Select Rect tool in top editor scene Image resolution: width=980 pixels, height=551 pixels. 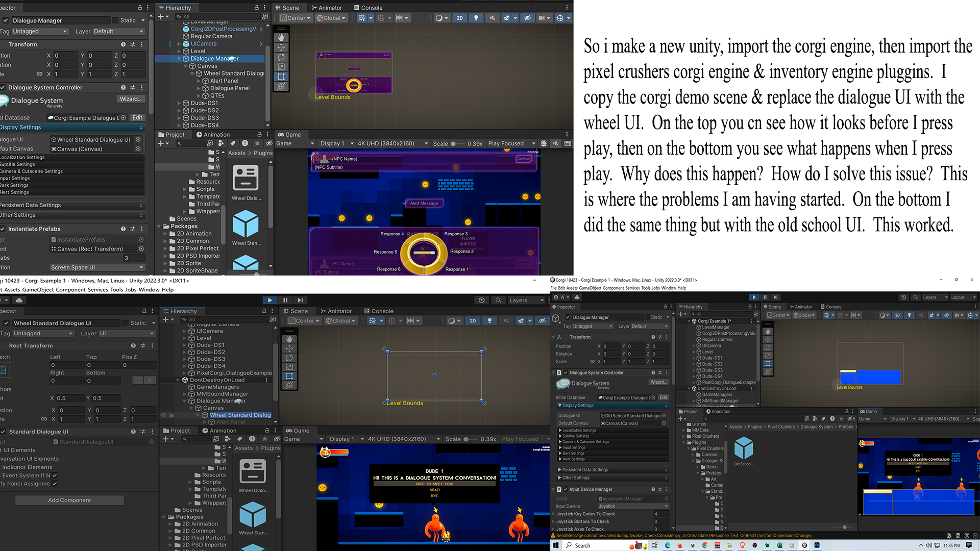pos(281,77)
